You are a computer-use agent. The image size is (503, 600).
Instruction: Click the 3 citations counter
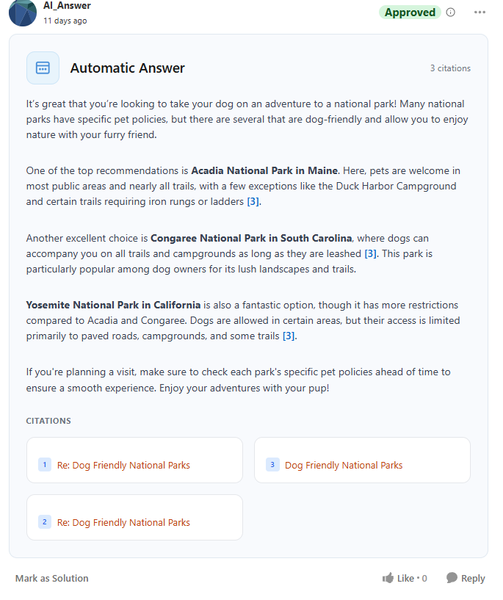click(x=450, y=68)
